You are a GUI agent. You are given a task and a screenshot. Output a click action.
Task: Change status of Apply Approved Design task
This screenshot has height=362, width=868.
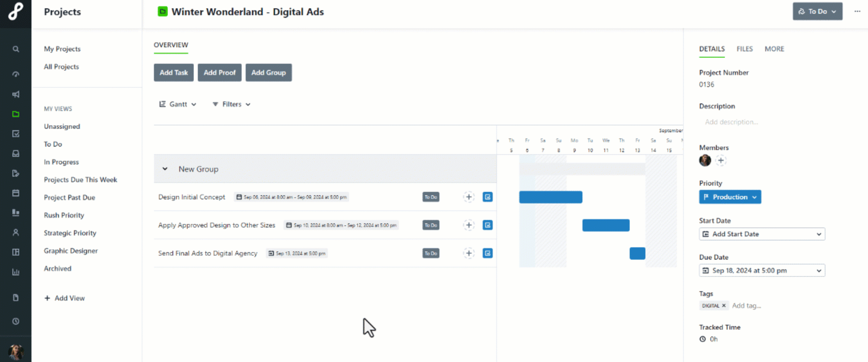[x=431, y=225]
